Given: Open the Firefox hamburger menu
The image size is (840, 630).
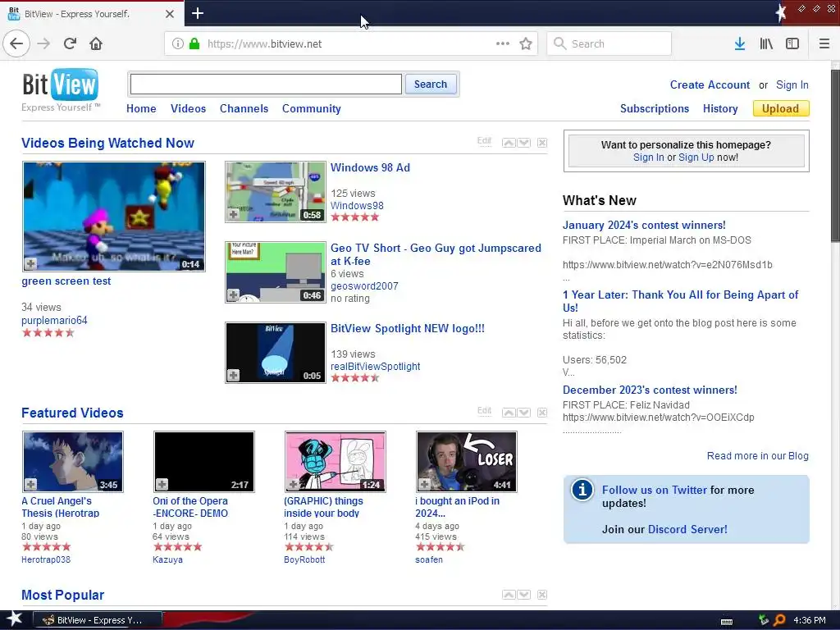Looking at the screenshot, I should (824, 43).
